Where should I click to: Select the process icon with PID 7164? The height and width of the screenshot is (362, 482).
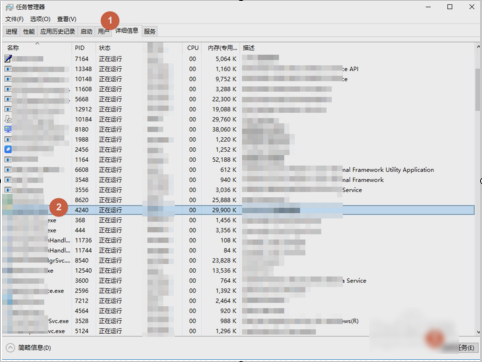point(8,59)
